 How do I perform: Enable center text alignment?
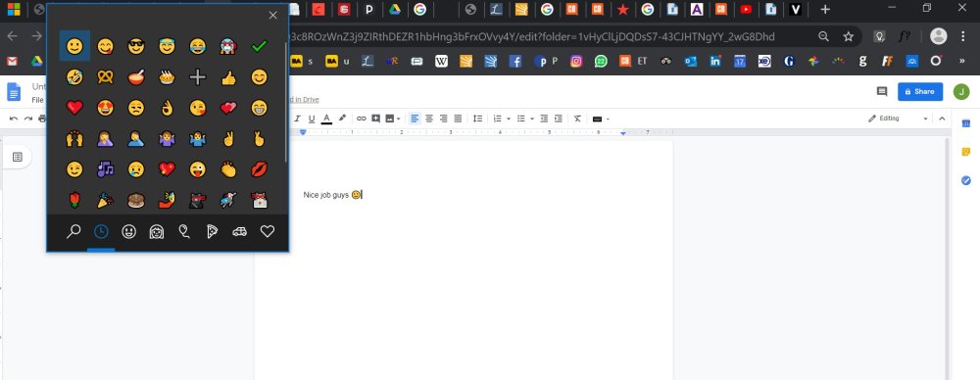(x=429, y=119)
